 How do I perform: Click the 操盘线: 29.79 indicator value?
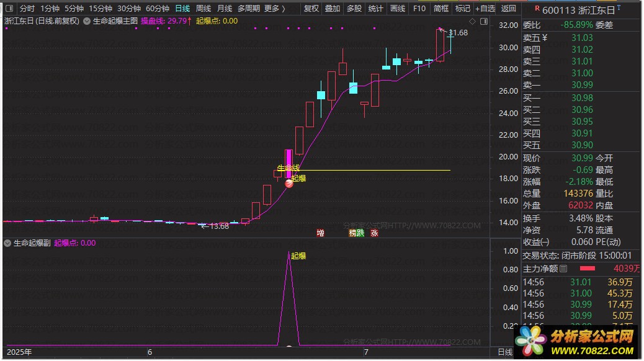pos(166,21)
